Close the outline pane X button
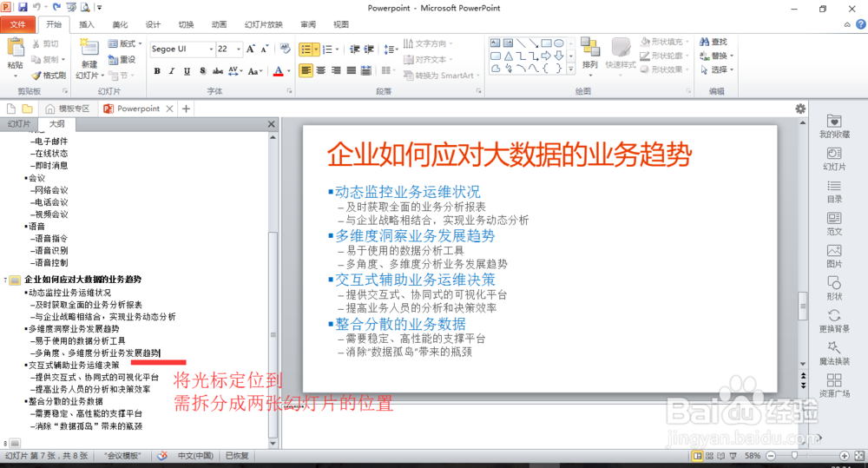Image resolution: width=868 pixels, height=468 pixels. (x=271, y=124)
